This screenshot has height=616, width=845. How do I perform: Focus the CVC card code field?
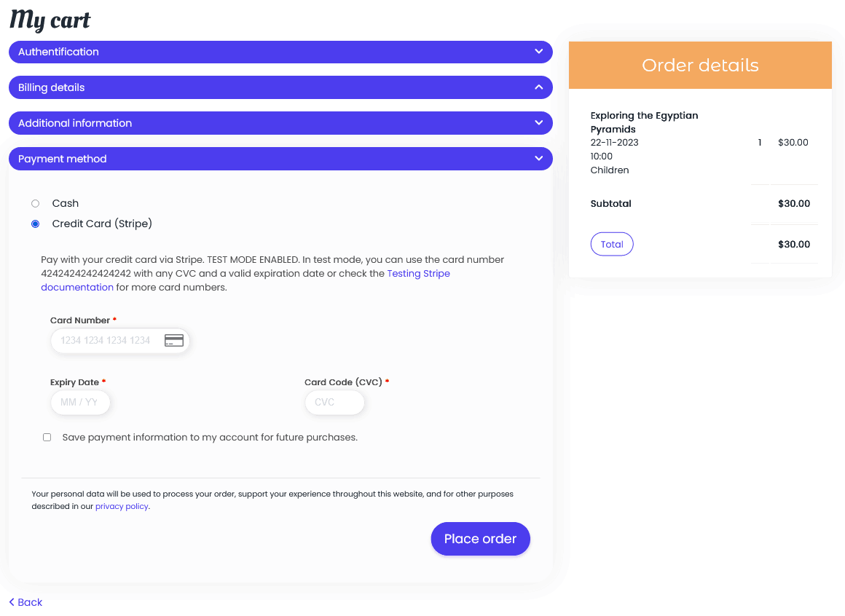334,402
